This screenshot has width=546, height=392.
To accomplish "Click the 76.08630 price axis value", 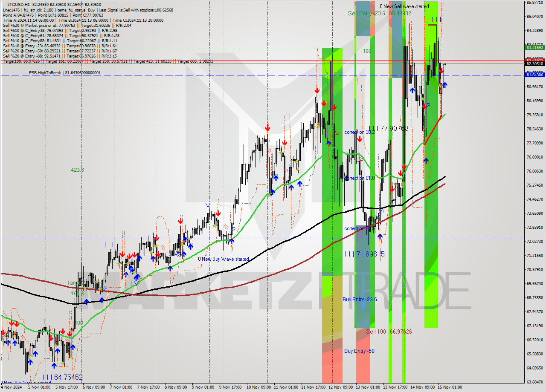I will tap(535, 171).
